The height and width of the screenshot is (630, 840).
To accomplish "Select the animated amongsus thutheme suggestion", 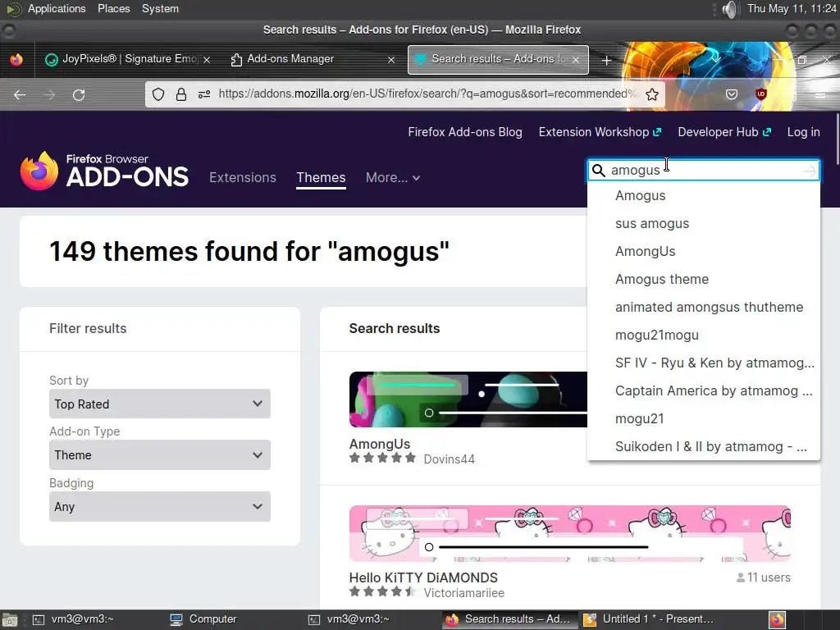I will (703, 307).
